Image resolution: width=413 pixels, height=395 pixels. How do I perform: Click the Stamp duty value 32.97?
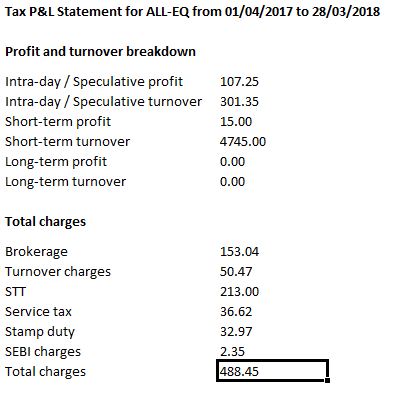click(236, 332)
